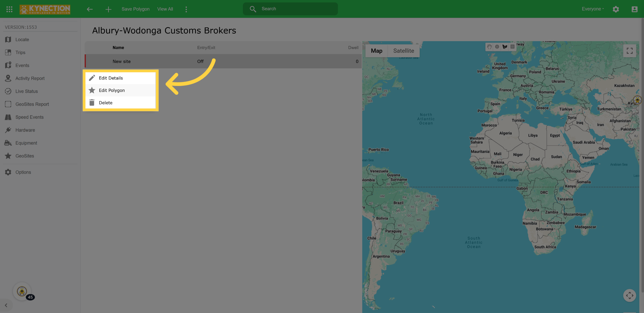Click the Entry/Exit column header
Viewport: 644px width, 313px height.
click(x=206, y=48)
